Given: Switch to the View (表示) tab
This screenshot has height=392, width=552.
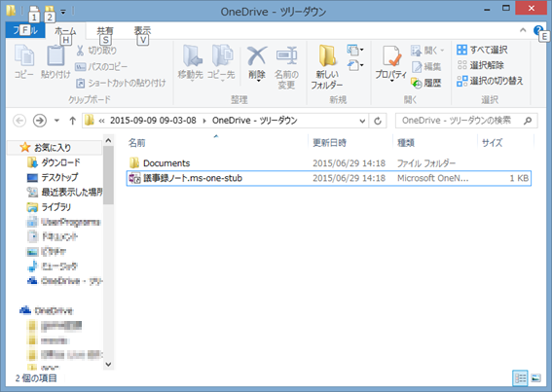Looking at the screenshot, I should point(142,31).
